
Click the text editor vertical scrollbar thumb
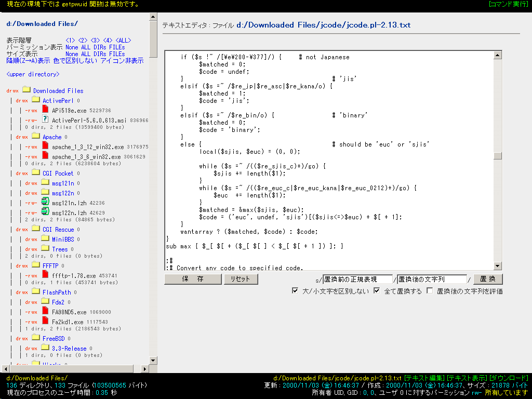(x=497, y=156)
